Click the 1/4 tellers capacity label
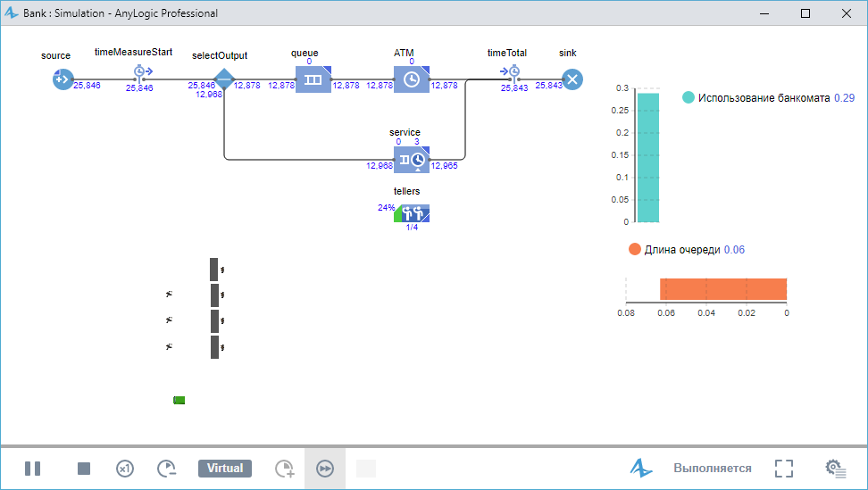 click(x=412, y=228)
